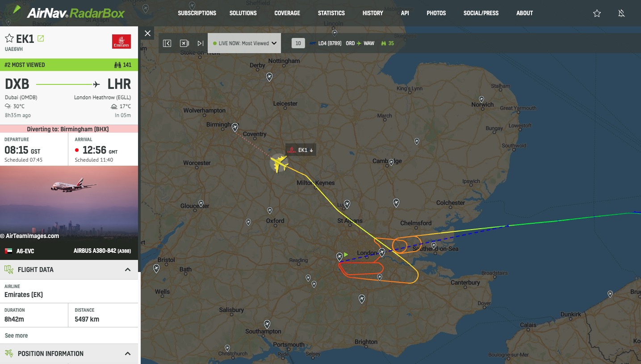
Task: Click the AirNav RadarBox logo
Action: tap(67, 12)
